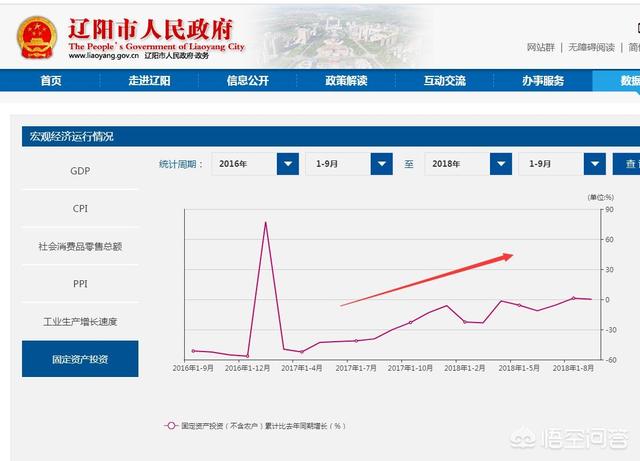Screen dimensions: 640x461
Task: Open 工业生产增长速度 in the sidebar
Action: [x=80, y=322]
